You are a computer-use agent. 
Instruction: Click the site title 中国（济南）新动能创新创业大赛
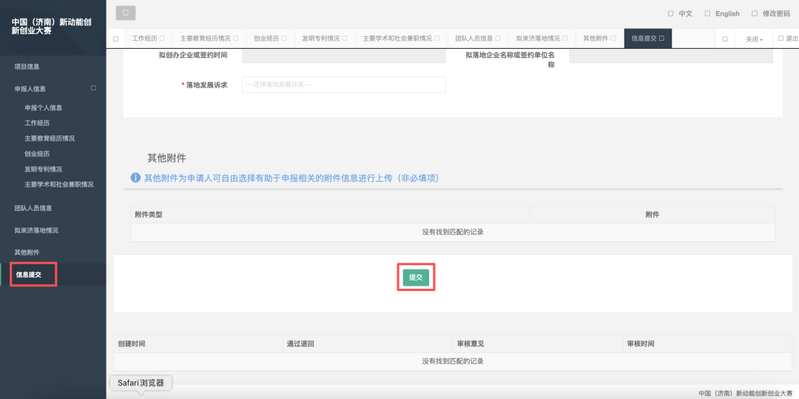(51, 26)
